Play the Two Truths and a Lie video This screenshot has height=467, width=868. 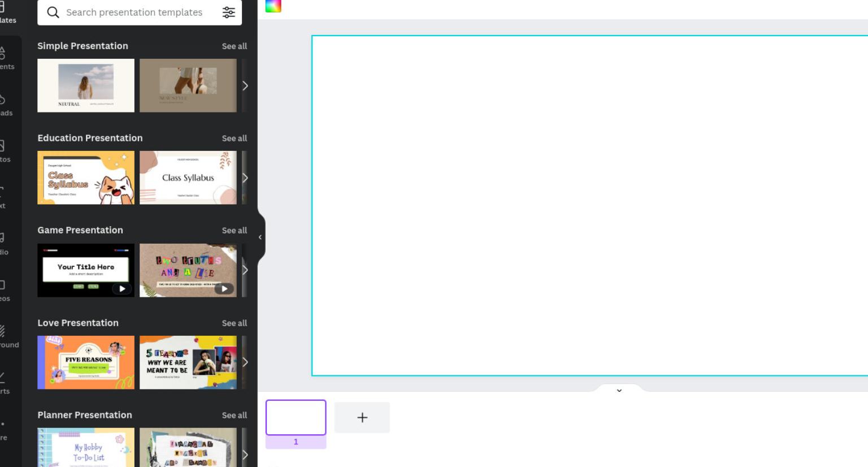[224, 288]
